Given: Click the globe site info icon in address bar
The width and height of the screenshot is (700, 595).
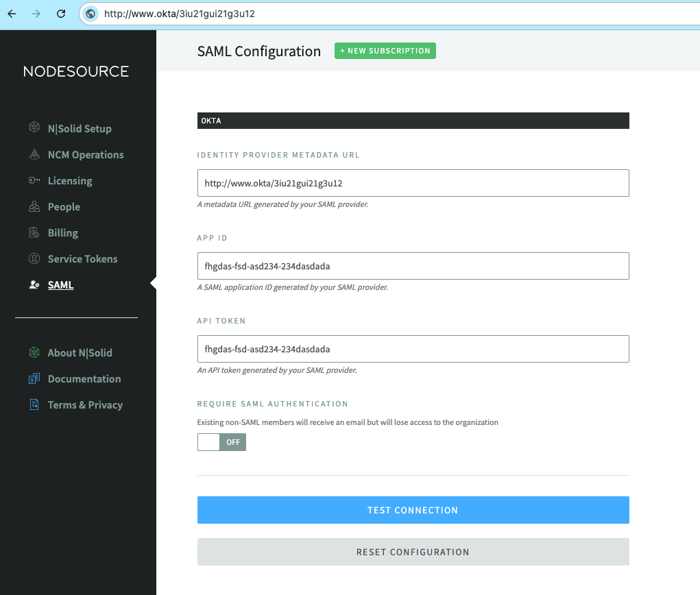Looking at the screenshot, I should [90, 14].
